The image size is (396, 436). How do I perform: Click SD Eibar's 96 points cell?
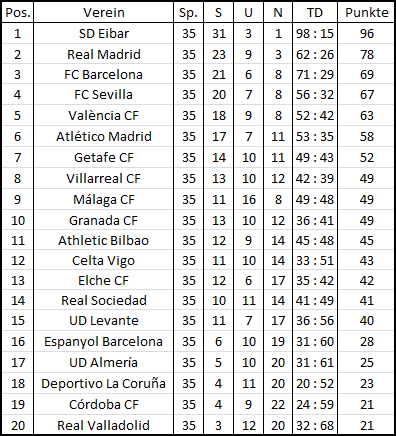pyautogui.click(x=366, y=33)
